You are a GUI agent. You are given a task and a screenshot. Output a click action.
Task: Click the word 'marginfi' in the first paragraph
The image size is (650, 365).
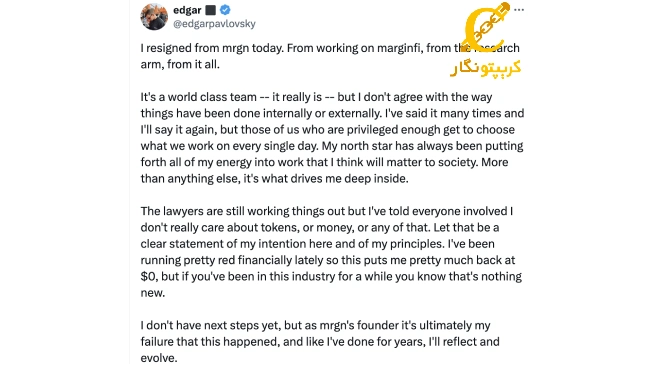tap(399, 48)
